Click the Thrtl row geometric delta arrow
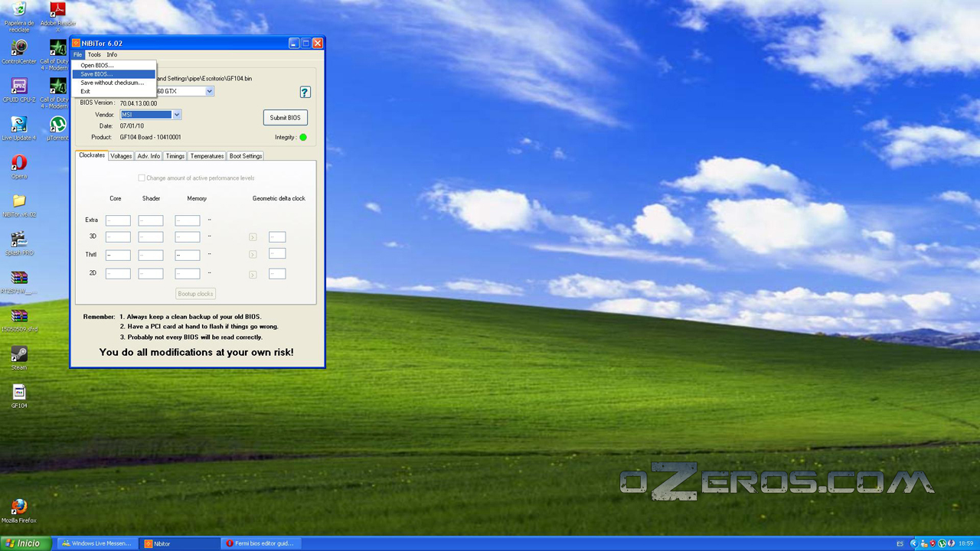 (253, 255)
